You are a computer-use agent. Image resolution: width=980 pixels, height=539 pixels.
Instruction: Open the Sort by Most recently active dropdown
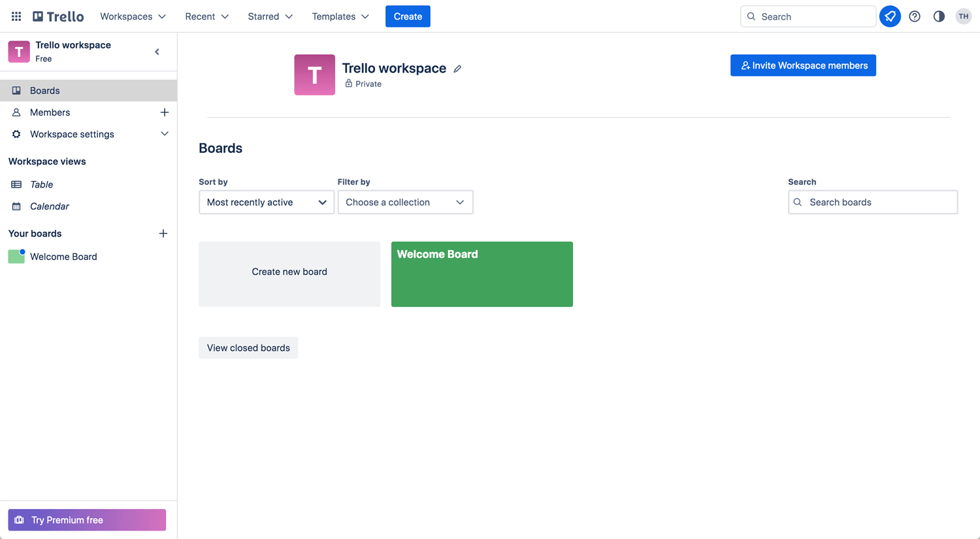[x=267, y=202]
